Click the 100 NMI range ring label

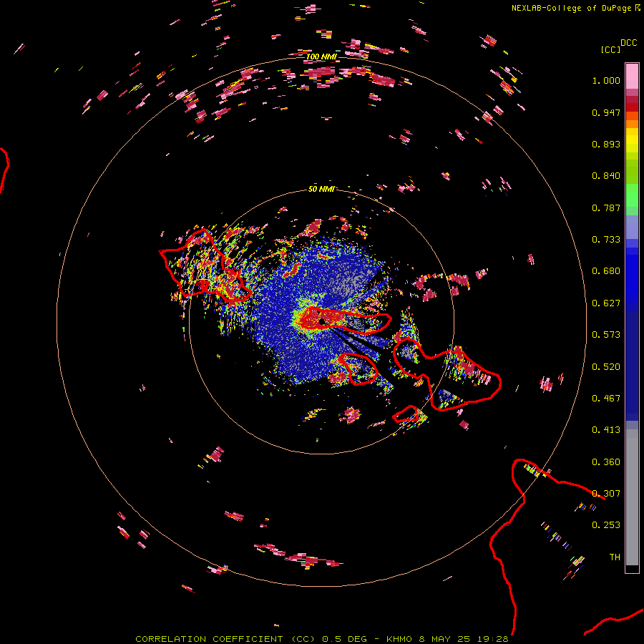point(321,57)
